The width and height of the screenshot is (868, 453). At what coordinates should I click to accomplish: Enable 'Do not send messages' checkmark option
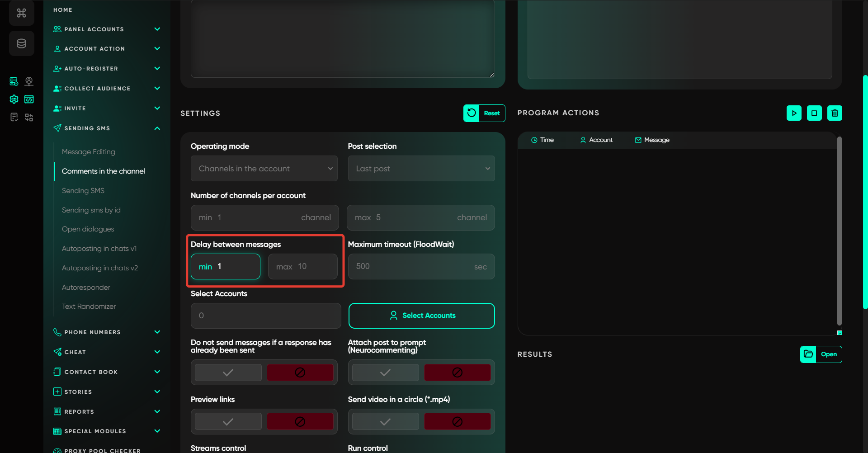(228, 373)
